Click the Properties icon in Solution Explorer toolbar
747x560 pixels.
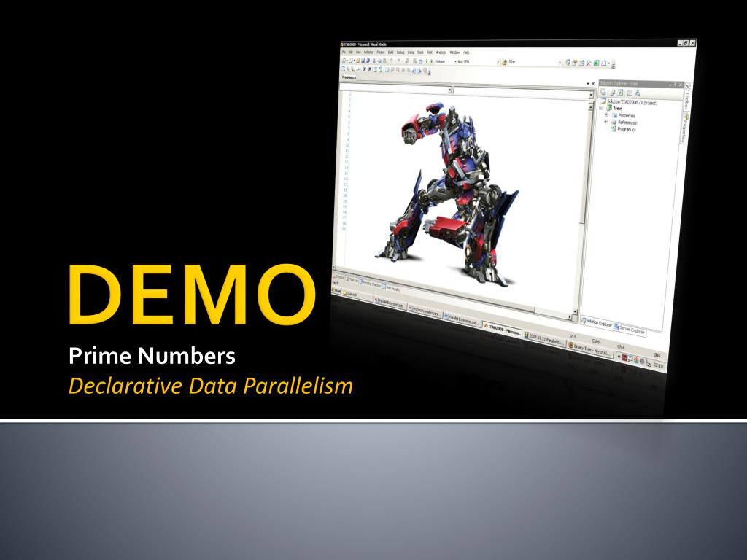[603, 93]
